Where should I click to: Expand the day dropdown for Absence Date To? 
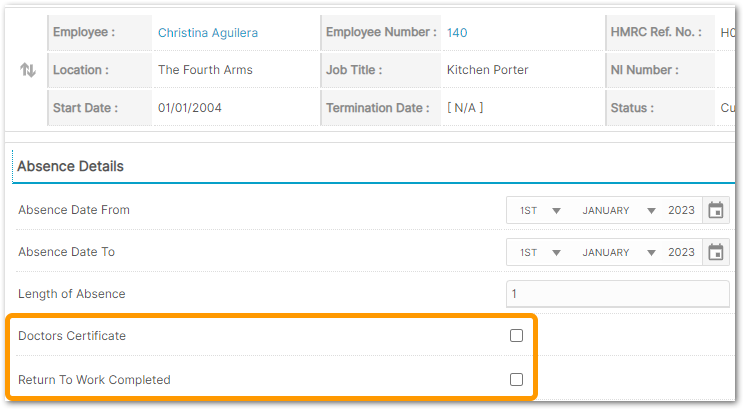(x=540, y=252)
